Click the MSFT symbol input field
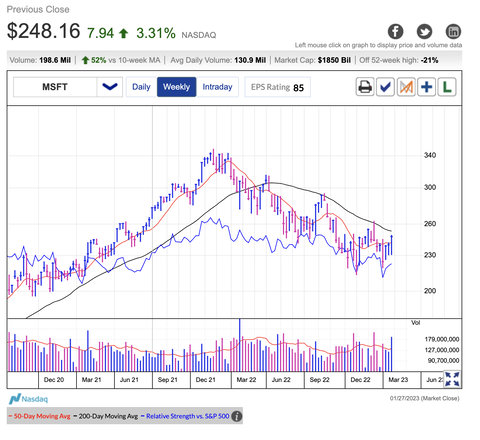 tap(55, 87)
